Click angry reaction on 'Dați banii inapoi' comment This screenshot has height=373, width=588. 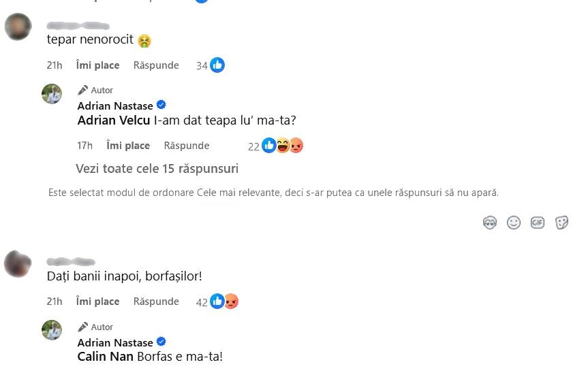point(232,301)
